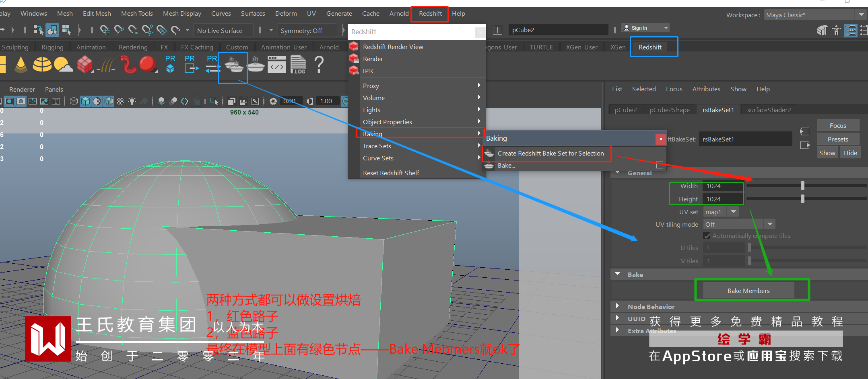Screen dimensions: 868x379
Task: Click the Show button beside Hide
Action: coord(827,153)
